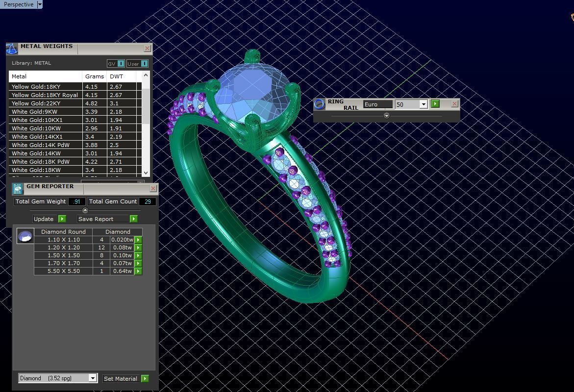Click the green arrow next to Save Report
This screenshot has width=574, height=392.
pyautogui.click(x=134, y=219)
